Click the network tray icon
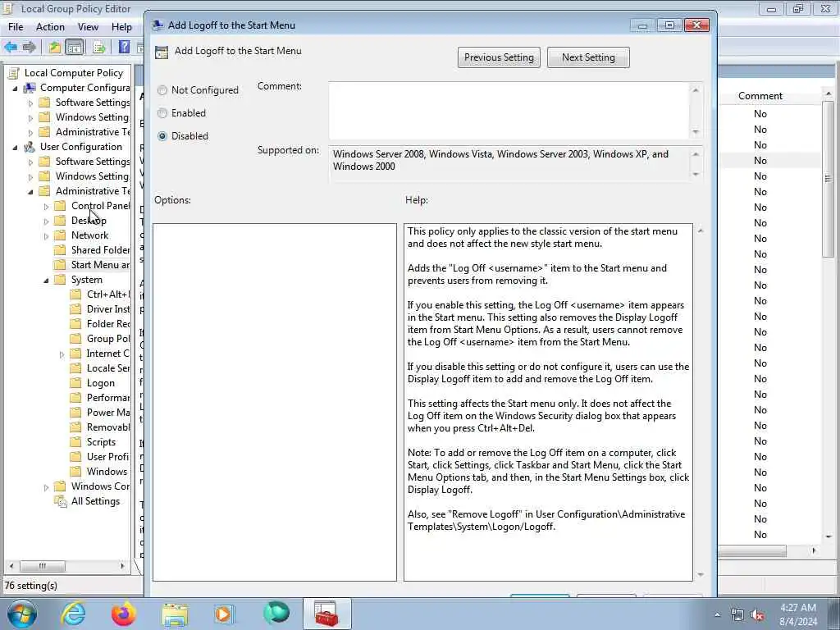The height and width of the screenshot is (630, 840). tap(737, 615)
